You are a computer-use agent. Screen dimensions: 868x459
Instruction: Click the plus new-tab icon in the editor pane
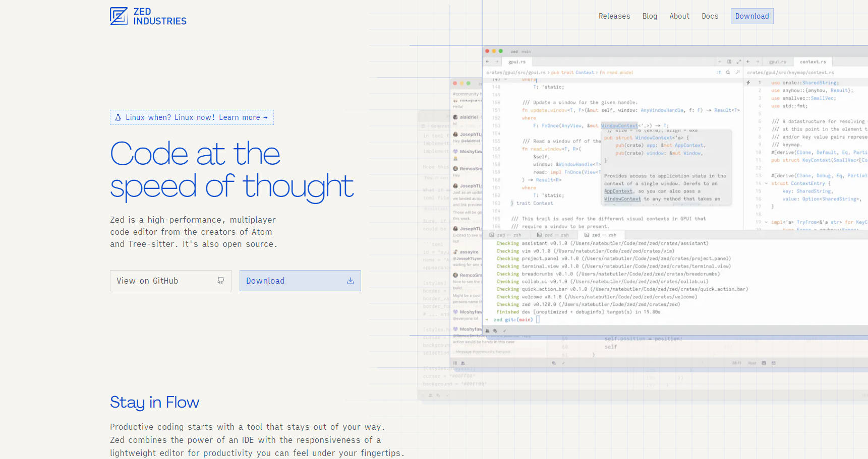(x=720, y=61)
